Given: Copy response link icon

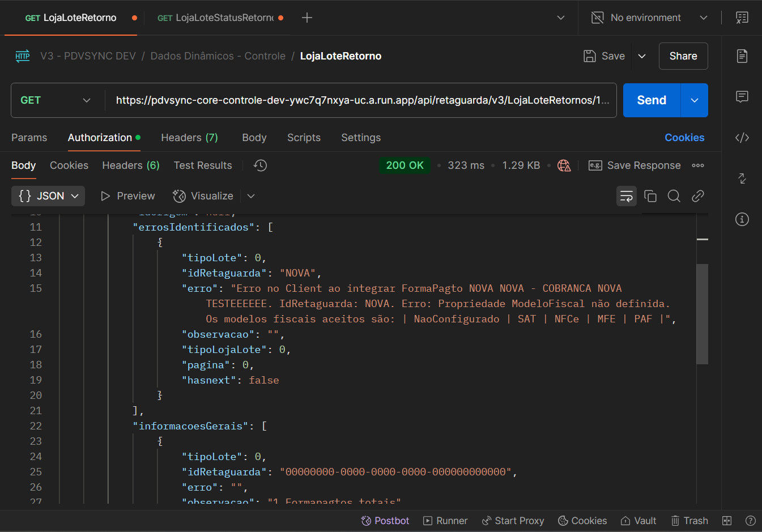Looking at the screenshot, I should click(x=697, y=196).
